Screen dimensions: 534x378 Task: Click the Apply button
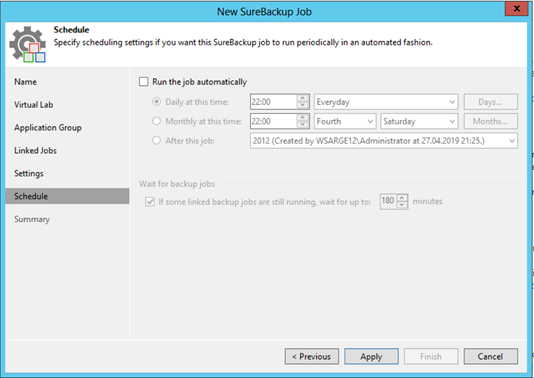click(x=371, y=356)
